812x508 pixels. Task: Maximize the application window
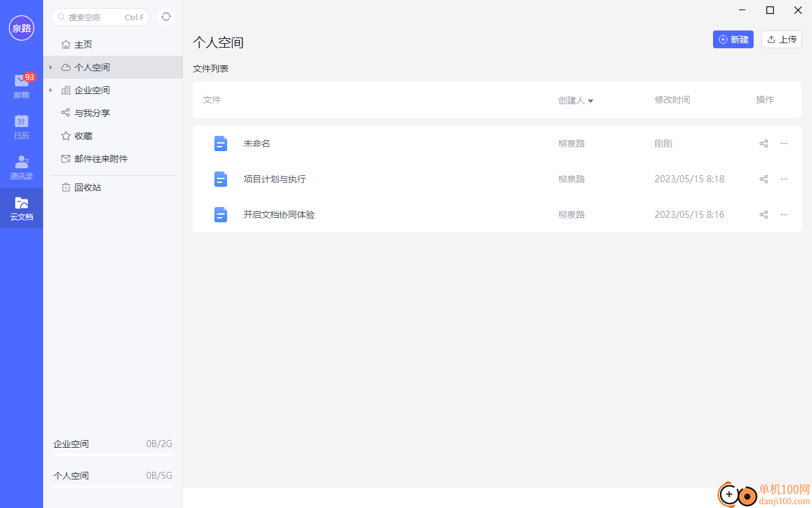click(x=770, y=10)
